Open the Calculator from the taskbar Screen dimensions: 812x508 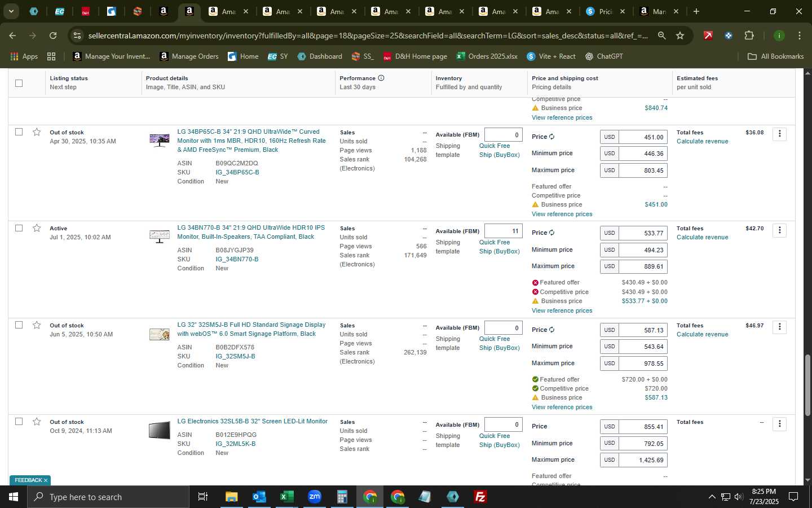pyautogui.click(x=342, y=497)
